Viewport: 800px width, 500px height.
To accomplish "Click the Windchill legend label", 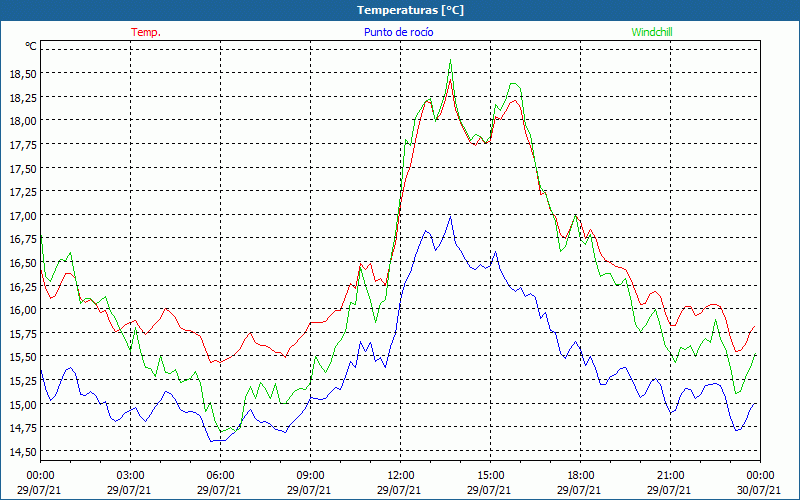I will 652,32.
